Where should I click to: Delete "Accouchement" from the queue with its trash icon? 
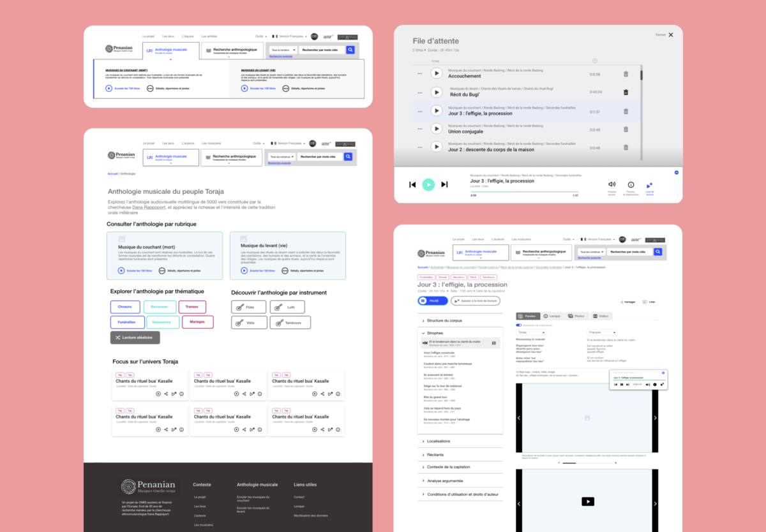pyautogui.click(x=626, y=74)
